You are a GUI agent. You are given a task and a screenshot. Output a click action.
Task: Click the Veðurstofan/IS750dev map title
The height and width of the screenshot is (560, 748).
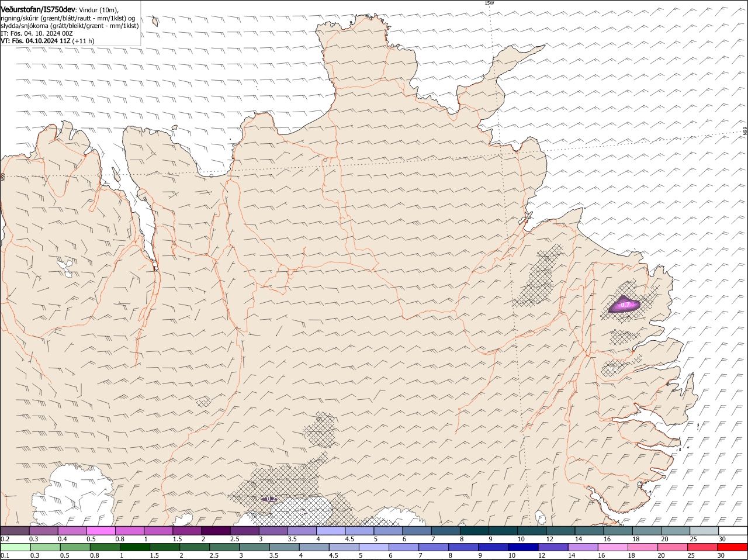coord(38,9)
